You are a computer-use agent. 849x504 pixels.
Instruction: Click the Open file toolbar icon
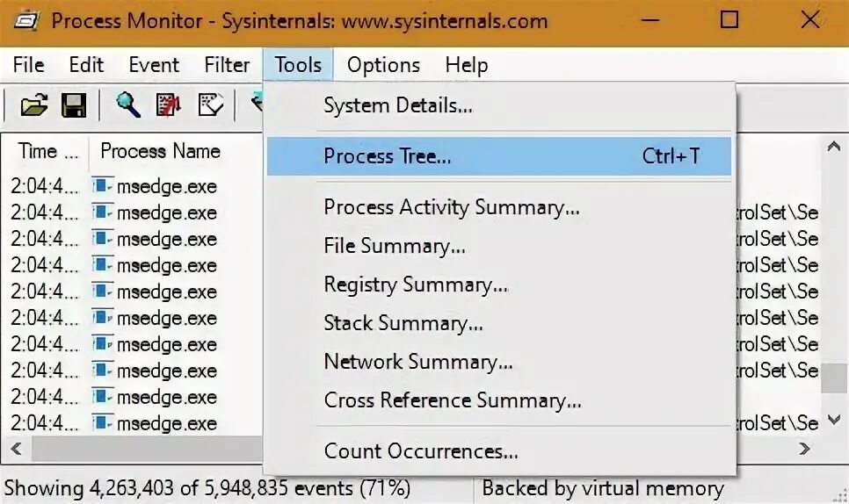coord(33,105)
